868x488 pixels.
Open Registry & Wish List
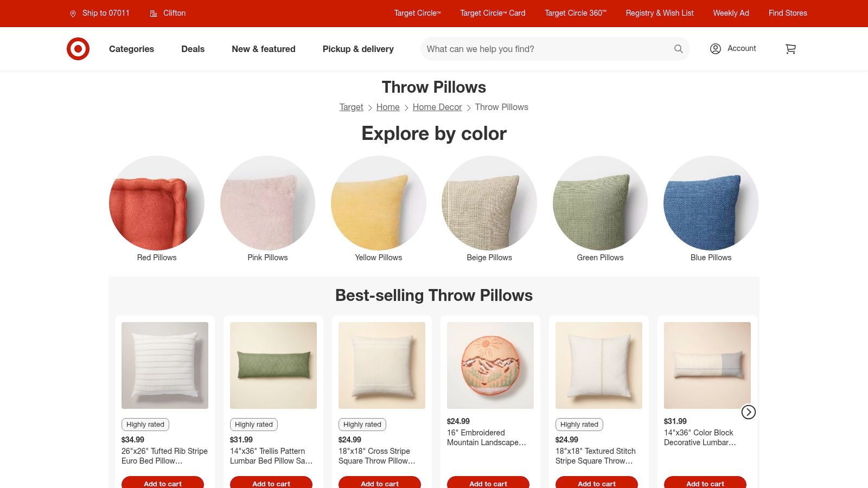point(660,13)
